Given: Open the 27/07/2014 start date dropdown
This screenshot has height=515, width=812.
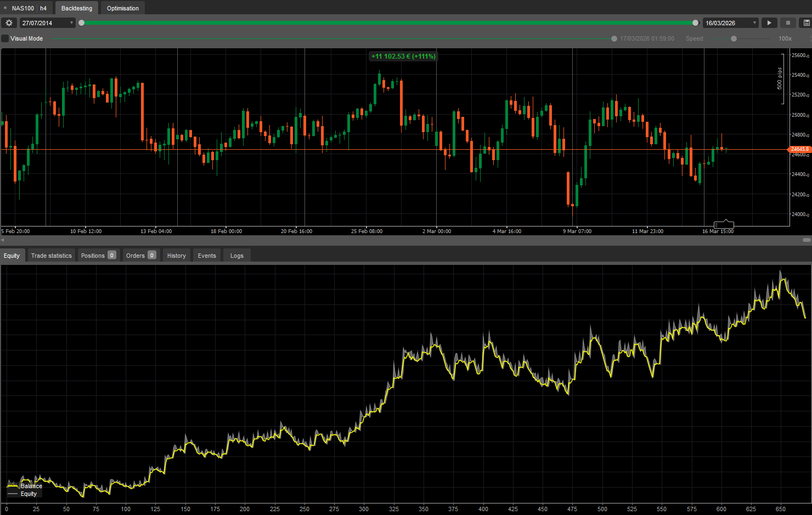Looking at the screenshot, I should tap(70, 22).
